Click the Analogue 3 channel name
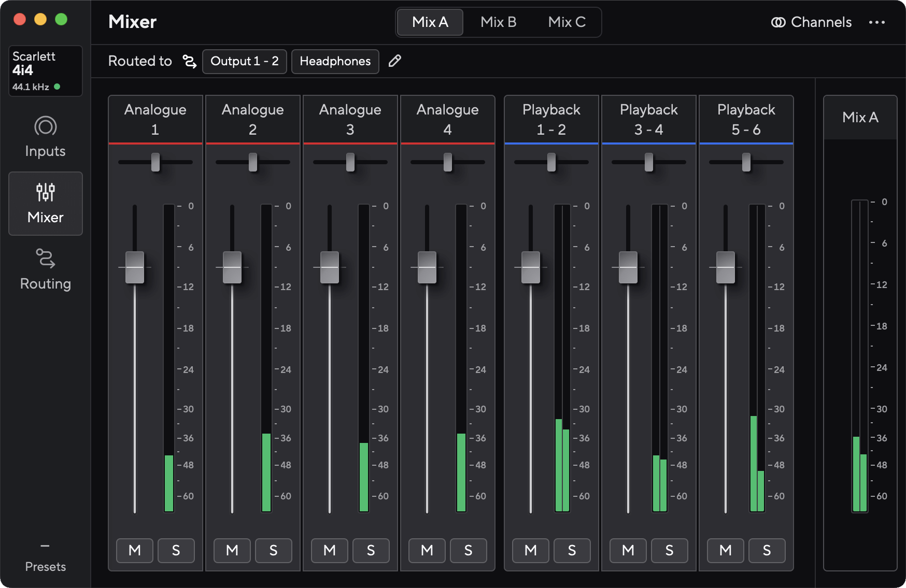This screenshot has width=906, height=588. coord(350,119)
